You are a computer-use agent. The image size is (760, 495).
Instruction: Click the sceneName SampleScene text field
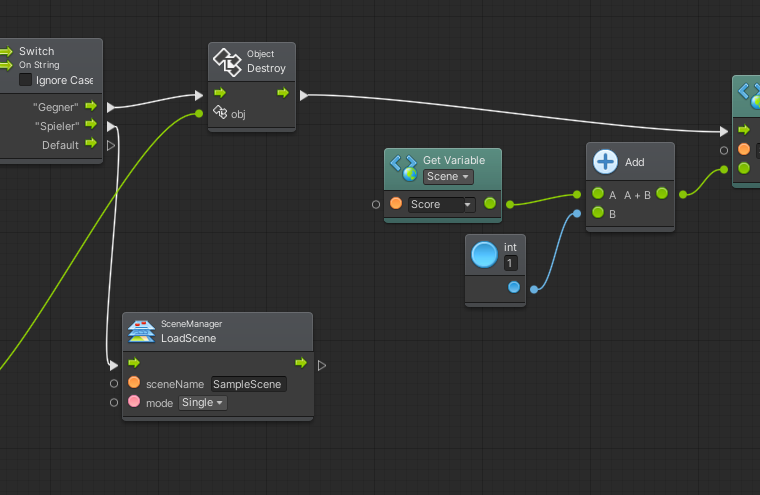click(x=248, y=384)
